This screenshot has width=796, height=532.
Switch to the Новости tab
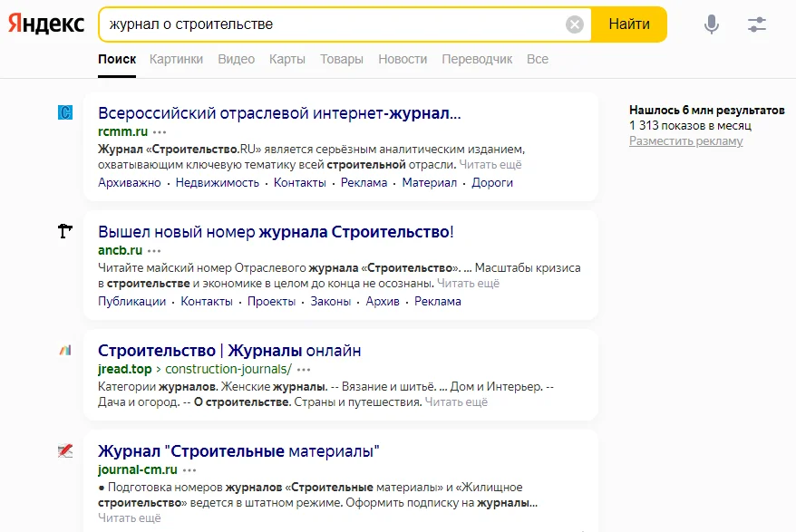(x=403, y=59)
